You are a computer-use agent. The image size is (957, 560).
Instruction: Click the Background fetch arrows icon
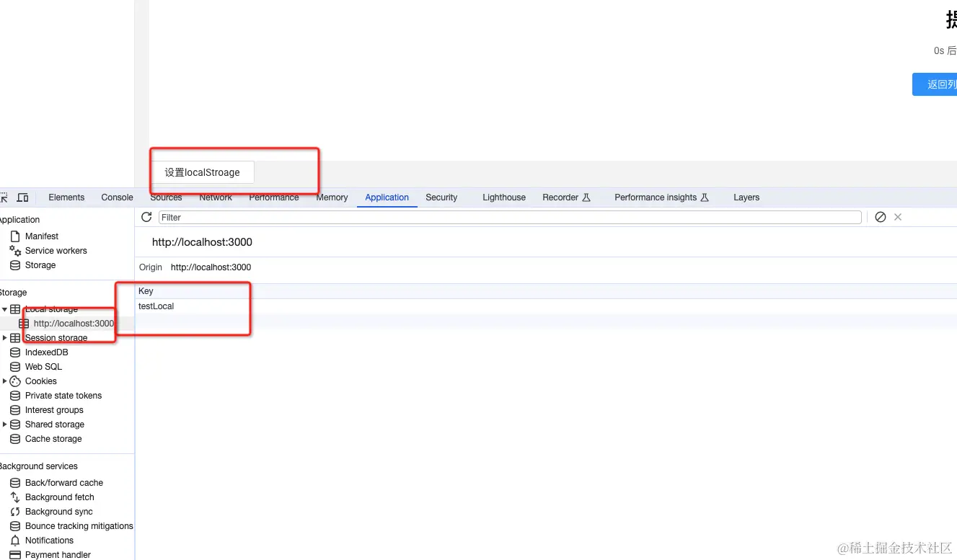[15, 497]
